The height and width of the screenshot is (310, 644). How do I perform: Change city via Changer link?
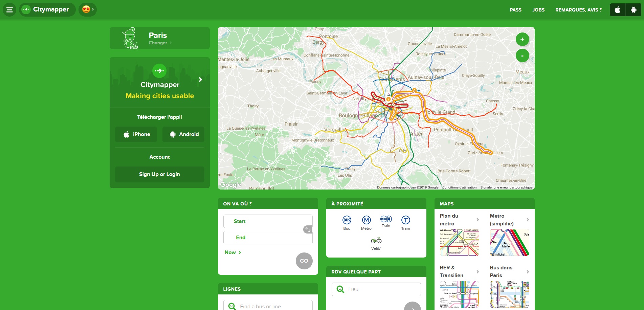(x=160, y=43)
